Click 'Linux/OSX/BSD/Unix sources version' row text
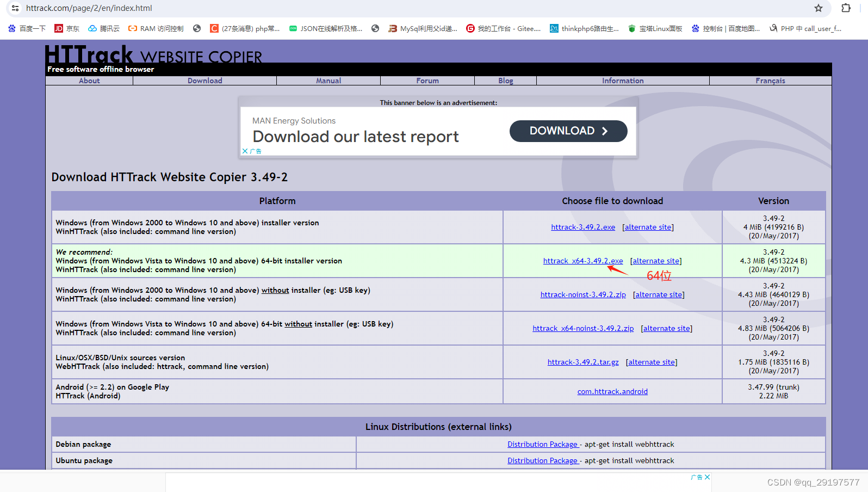The image size is (868, 492). coord(120,358)
